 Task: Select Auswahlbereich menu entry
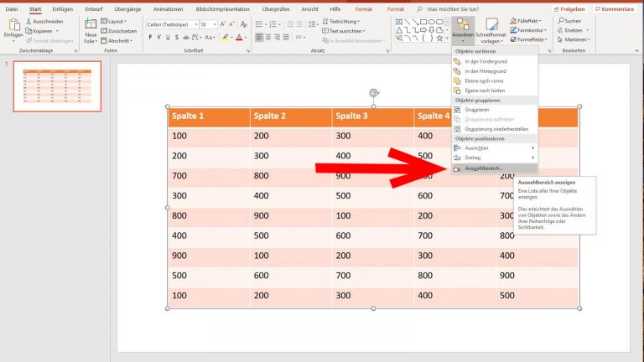pos(495,168)
